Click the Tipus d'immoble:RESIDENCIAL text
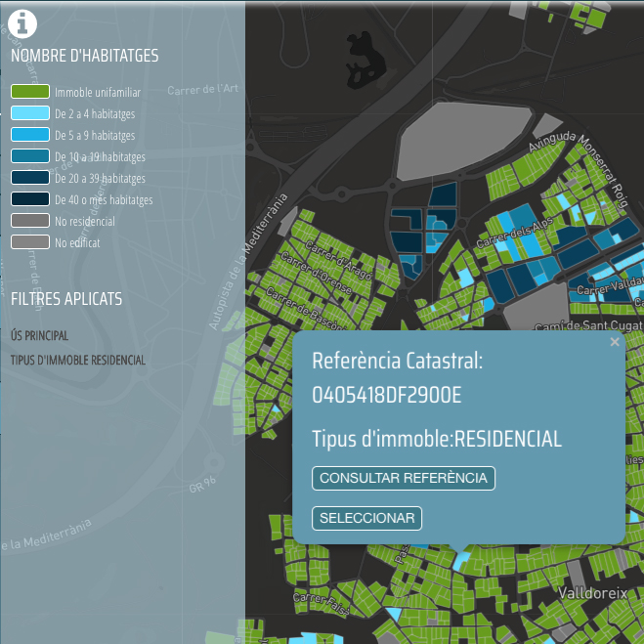 pyautogui.click(x=437, y=439)
